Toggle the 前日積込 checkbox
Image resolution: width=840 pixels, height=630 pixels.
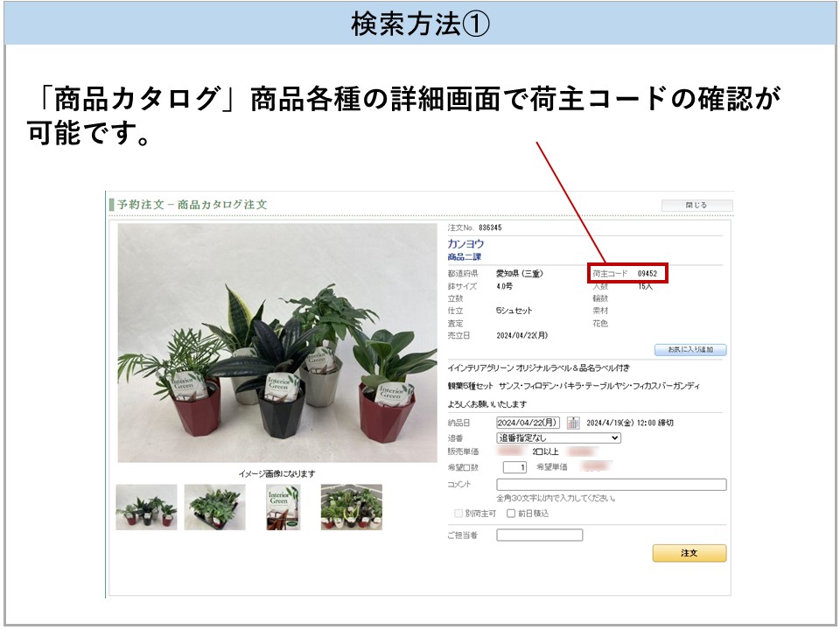pos(512,514)
